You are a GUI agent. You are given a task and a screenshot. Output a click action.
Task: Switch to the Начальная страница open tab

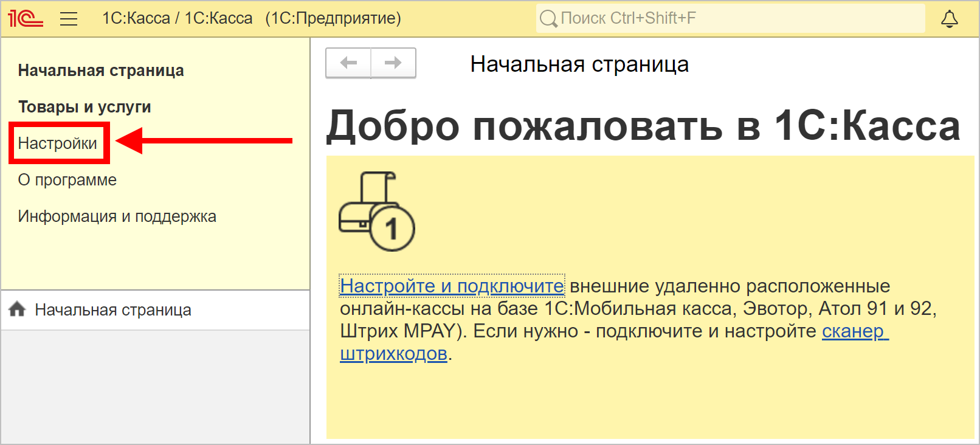(x=156, y=310)
